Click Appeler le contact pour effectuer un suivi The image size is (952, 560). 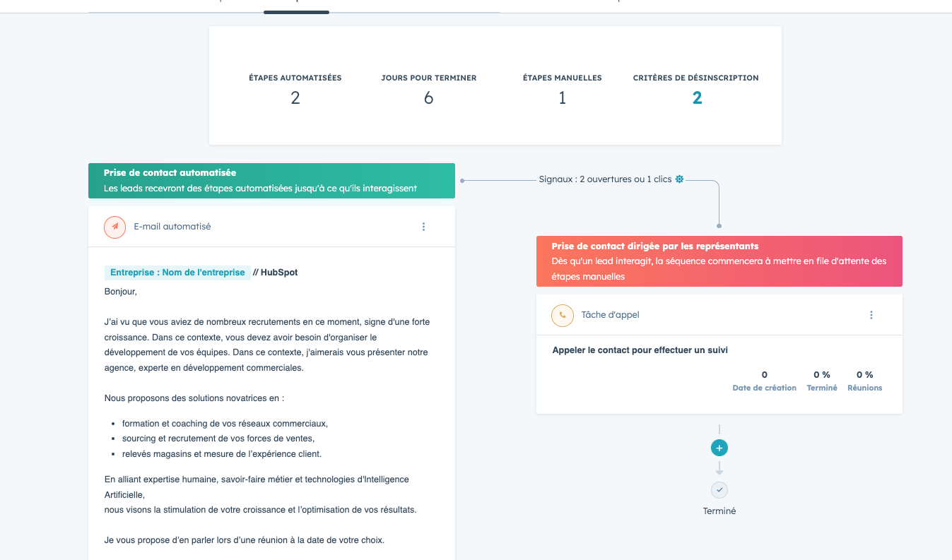640,350
